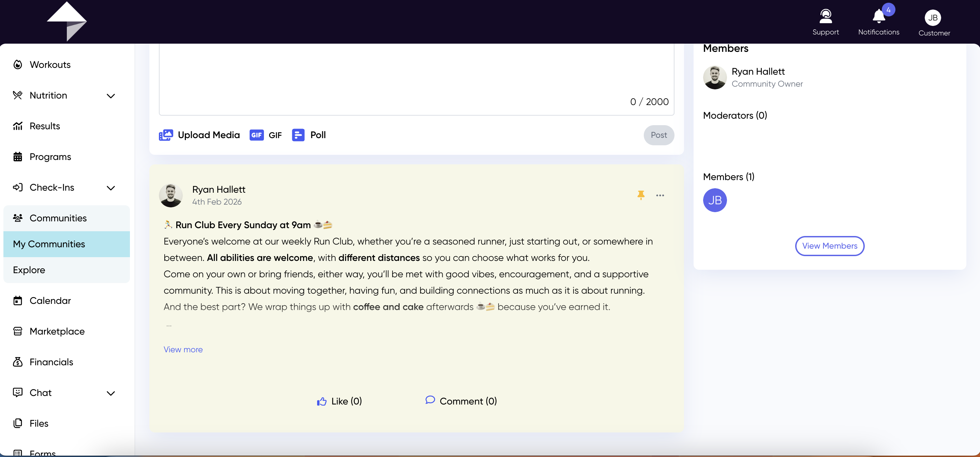Click Like (0) on the post
Screen dimensions: 980x457
[339, 401]
